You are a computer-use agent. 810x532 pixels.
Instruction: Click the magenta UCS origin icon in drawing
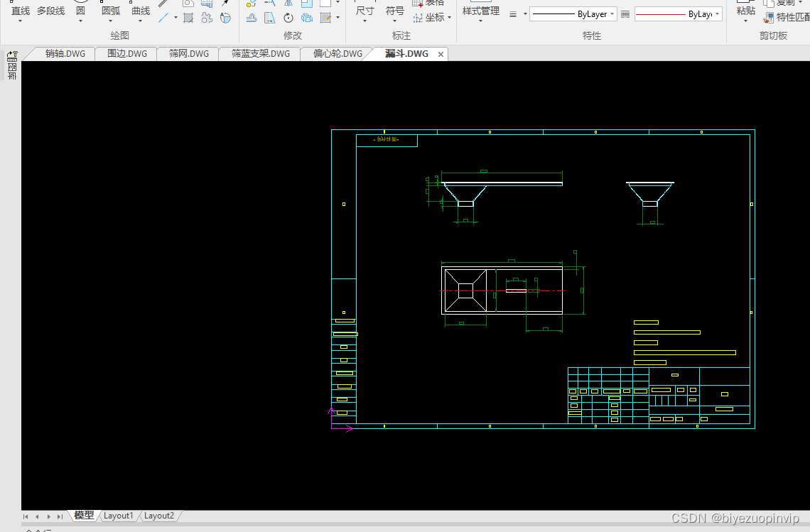coord(340,420)
